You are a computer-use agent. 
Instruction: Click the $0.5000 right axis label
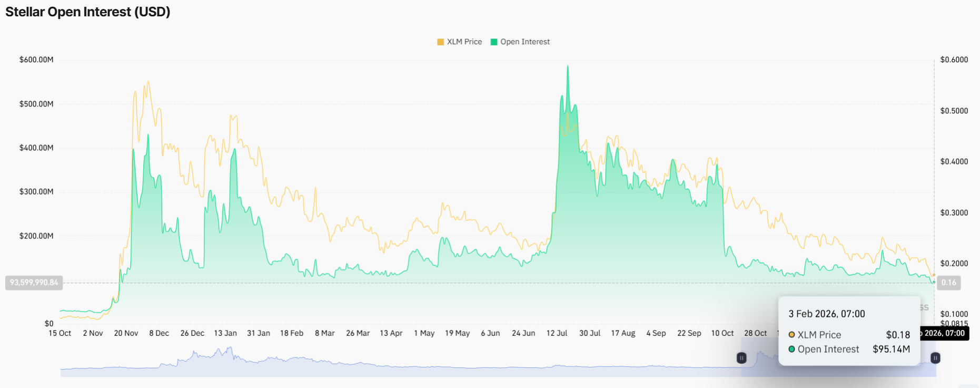pyautogui.click(x=954, y=111)
